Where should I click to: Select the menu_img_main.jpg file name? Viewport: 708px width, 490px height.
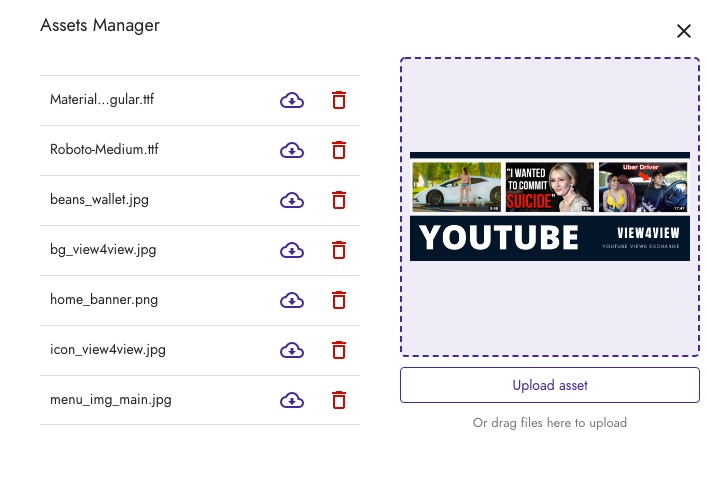111,400
